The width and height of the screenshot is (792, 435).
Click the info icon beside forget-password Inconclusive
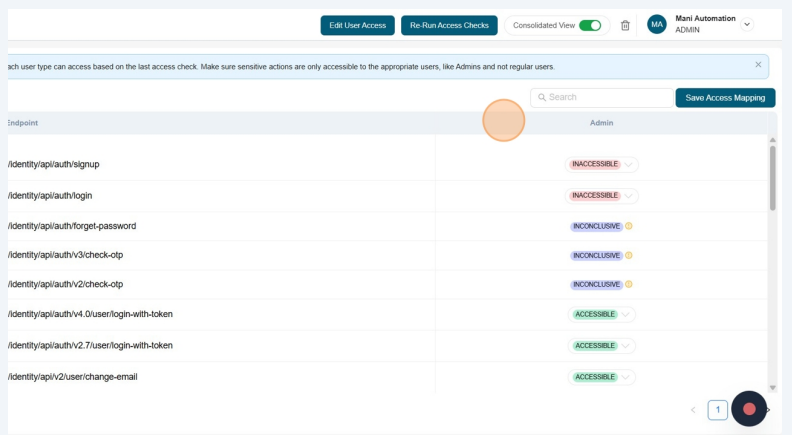629,226
